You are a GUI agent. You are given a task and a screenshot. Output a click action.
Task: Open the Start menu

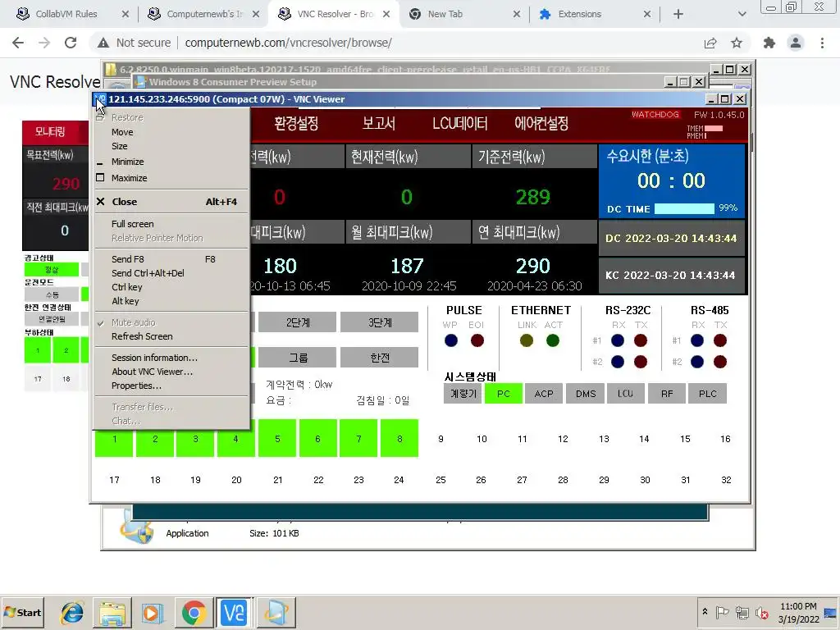click(x=23, y=613)
